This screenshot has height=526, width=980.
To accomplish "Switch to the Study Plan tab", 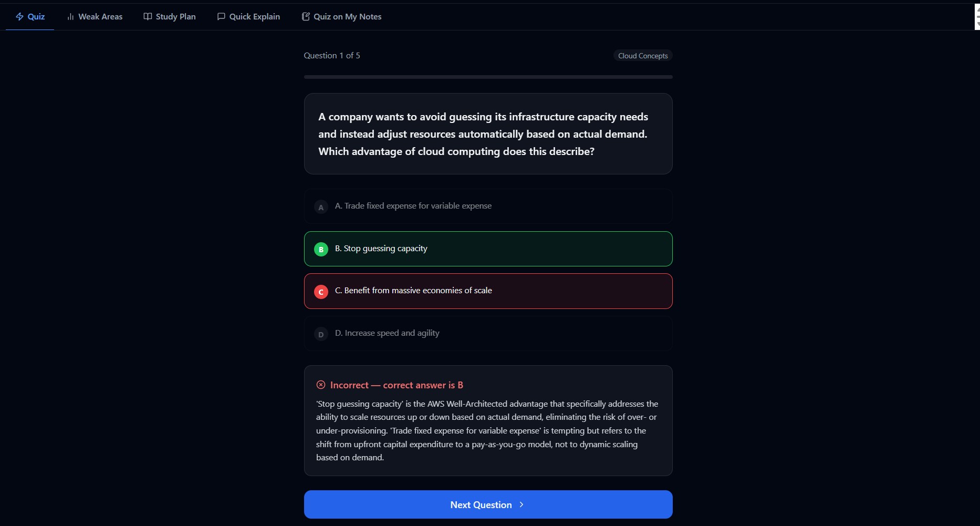I will point(175,17).
